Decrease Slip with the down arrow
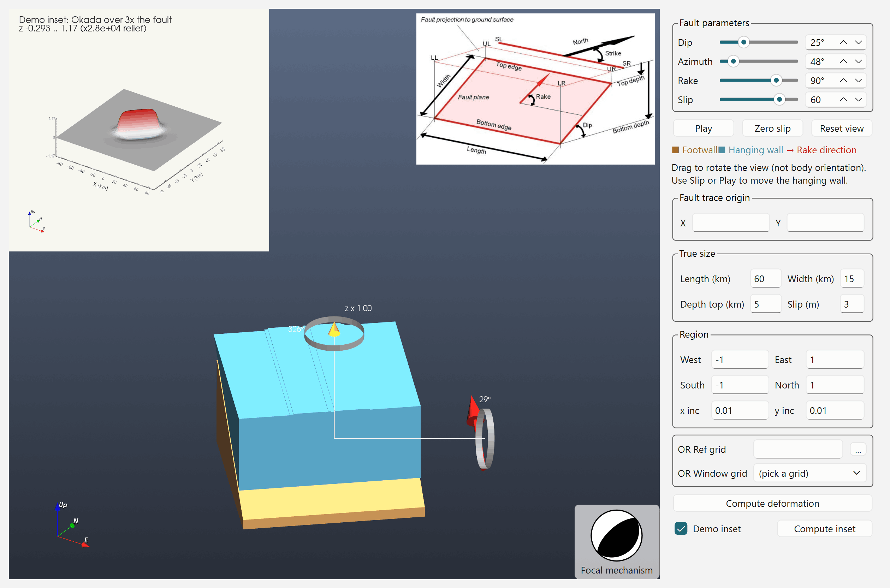Screen dimensions: 890x588 (858, 100)
